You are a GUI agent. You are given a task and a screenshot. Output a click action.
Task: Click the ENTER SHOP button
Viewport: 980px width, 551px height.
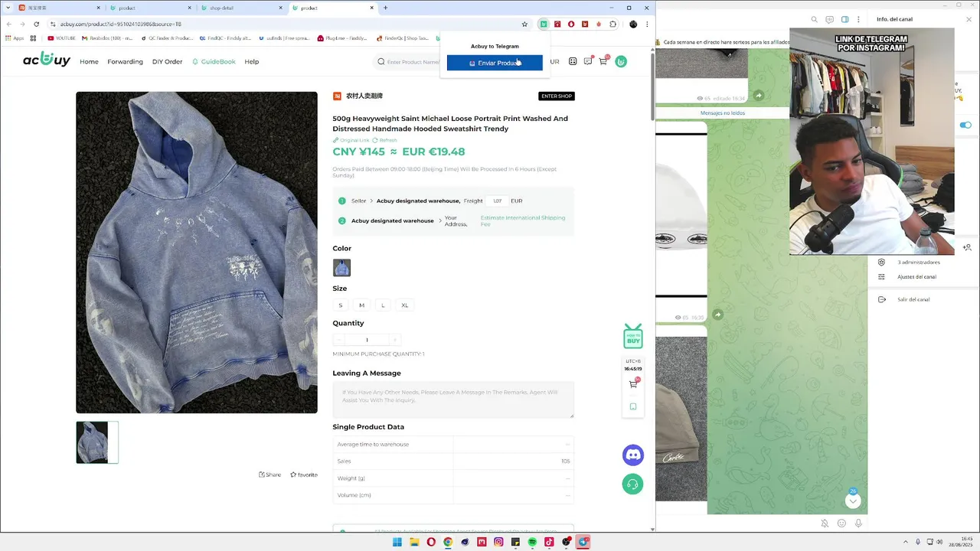557,96
